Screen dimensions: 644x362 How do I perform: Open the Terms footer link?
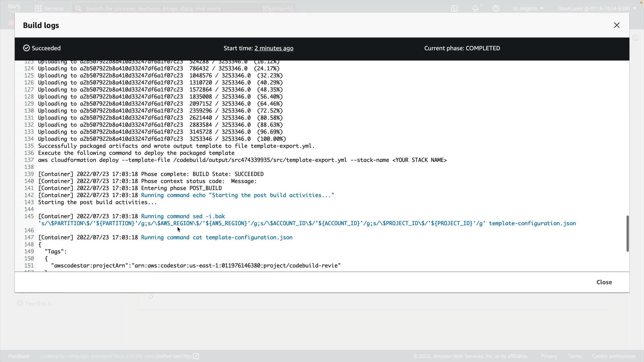575,356
